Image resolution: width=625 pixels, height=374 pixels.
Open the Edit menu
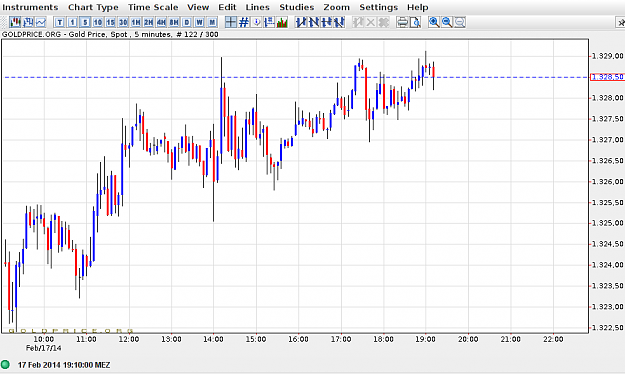point(227,7)
